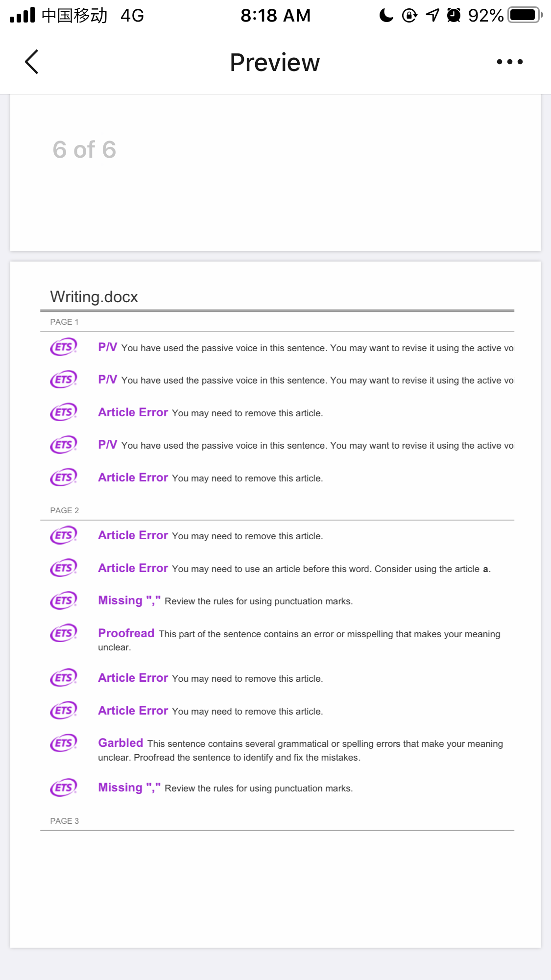Tap the alarm clock status icon
The image size is (551, 980).
[454, 15]
